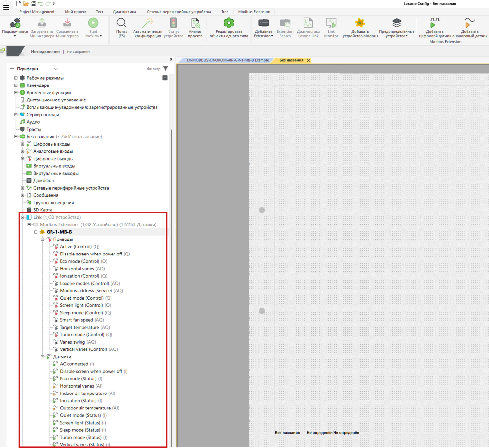Open Предопределённые устройства dropdown button

pyautogui.click(x=396, y=28)
